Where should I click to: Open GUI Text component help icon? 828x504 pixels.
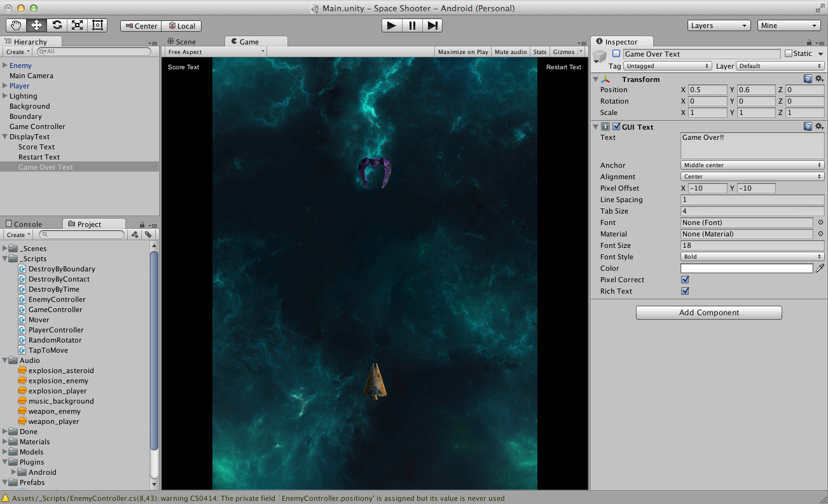tap(808, 127)
